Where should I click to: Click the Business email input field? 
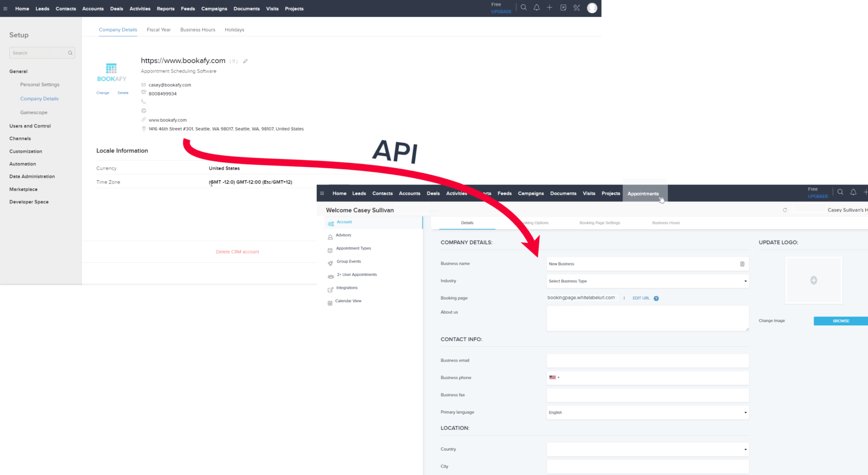click(648, 360)
